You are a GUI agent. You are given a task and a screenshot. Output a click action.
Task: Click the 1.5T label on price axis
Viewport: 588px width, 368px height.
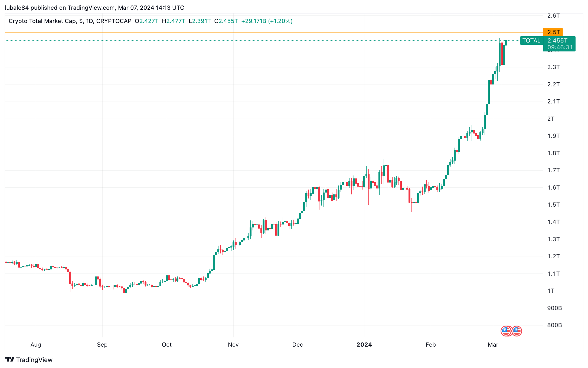pos(553,204)
